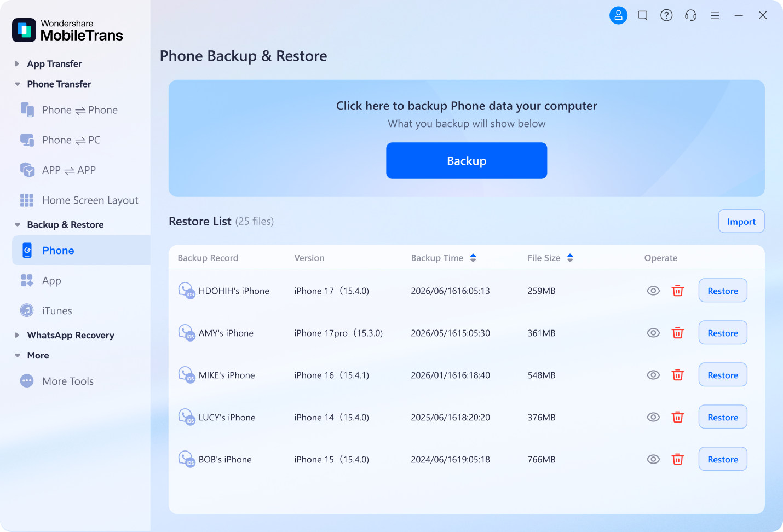View MIKE's iPhone backup with eye icon
This screenshot has height=532, width=783.
click(653, 375)
